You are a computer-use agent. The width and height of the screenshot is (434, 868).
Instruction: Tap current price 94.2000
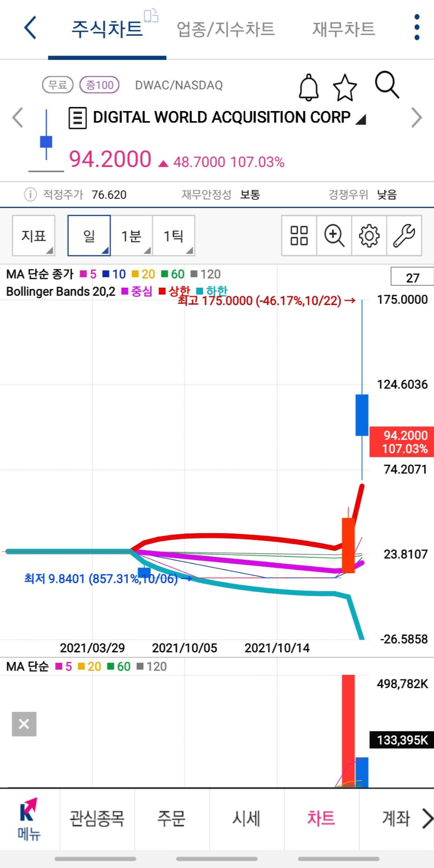pos(110,160)
